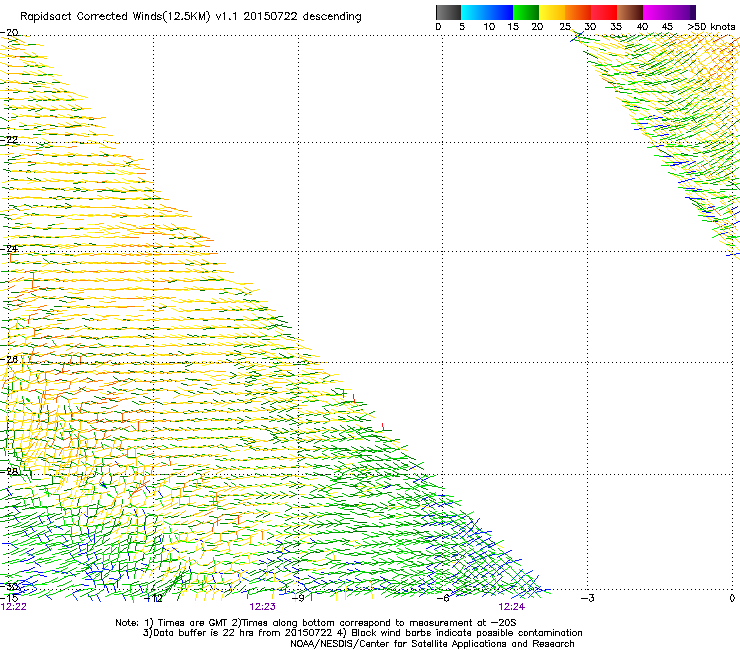Click the '10' label on color scale
740x650 pixels.
tap(489, 26)
